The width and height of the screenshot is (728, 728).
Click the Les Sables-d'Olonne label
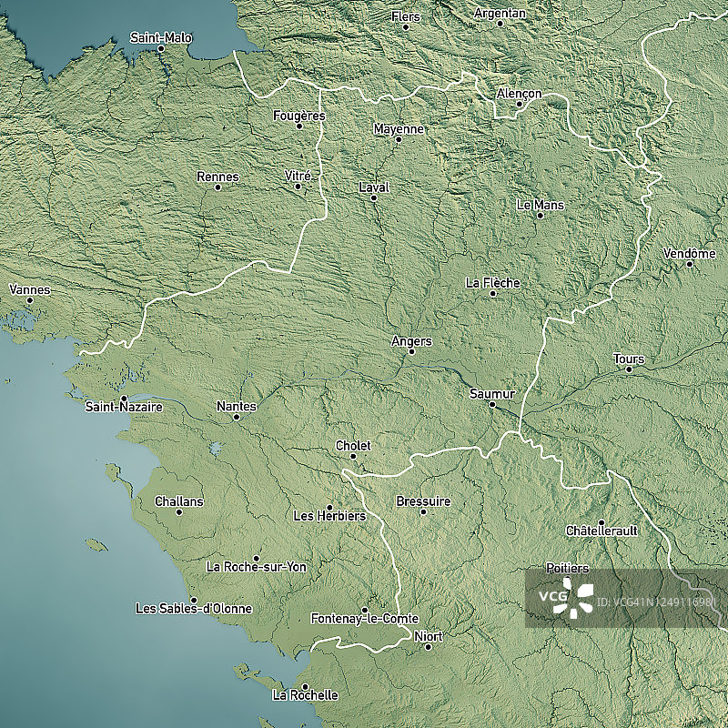(194, 608)
